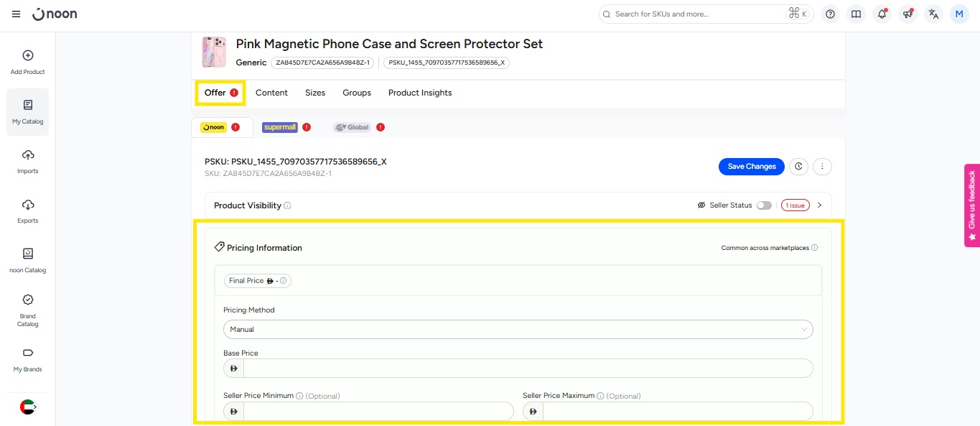Go to Imports in sidebar

pyautogui.click(x=27, y=161)
